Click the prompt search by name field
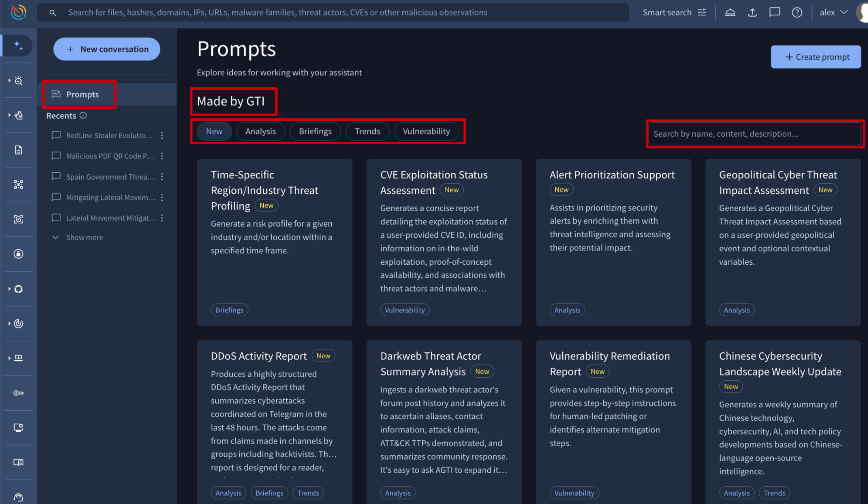Viewport: 868px width, 504px height. [x=754, y=134]
